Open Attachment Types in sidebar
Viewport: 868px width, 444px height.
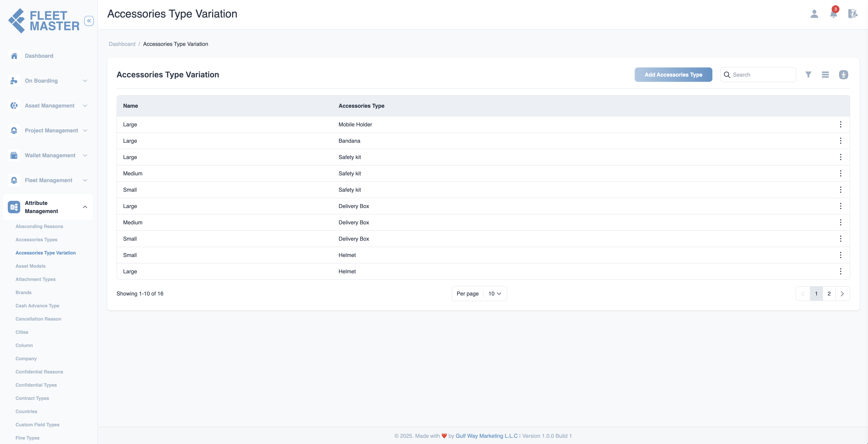tap(35, 280)
